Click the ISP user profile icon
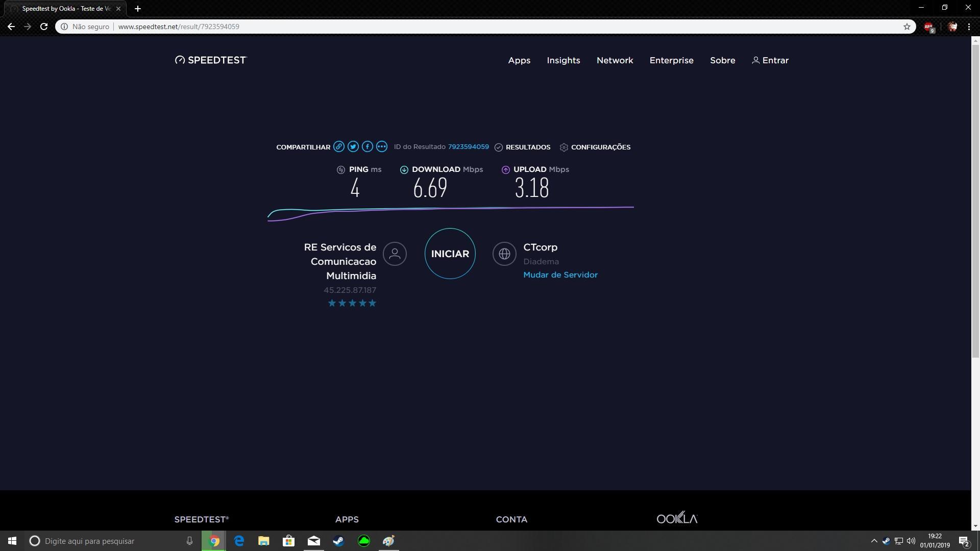Image resolution: width=980 pixels, height=551 pixels. [395, 254]
